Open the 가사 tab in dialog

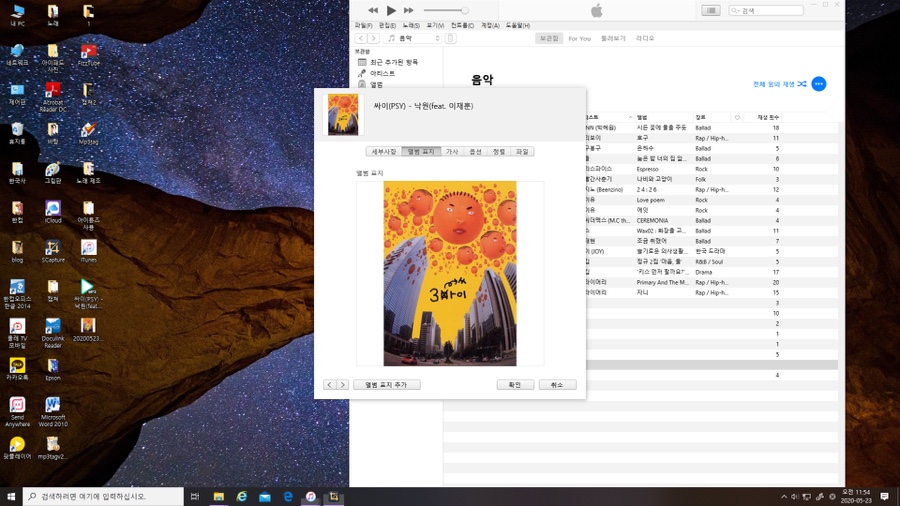tap(452, 151)
